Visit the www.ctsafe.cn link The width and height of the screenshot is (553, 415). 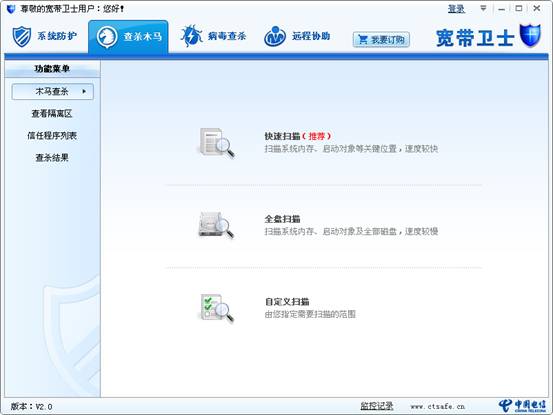point(438,407)
